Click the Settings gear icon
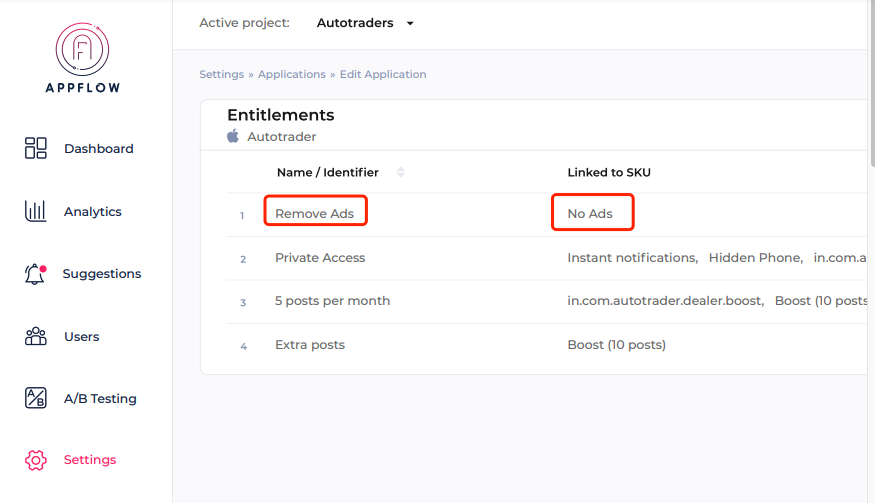Screen dimensions: 875x503 click(36, 460)
